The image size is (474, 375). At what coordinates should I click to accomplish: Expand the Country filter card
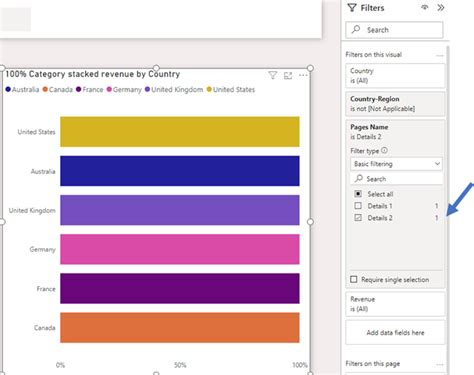click(395, 76)
